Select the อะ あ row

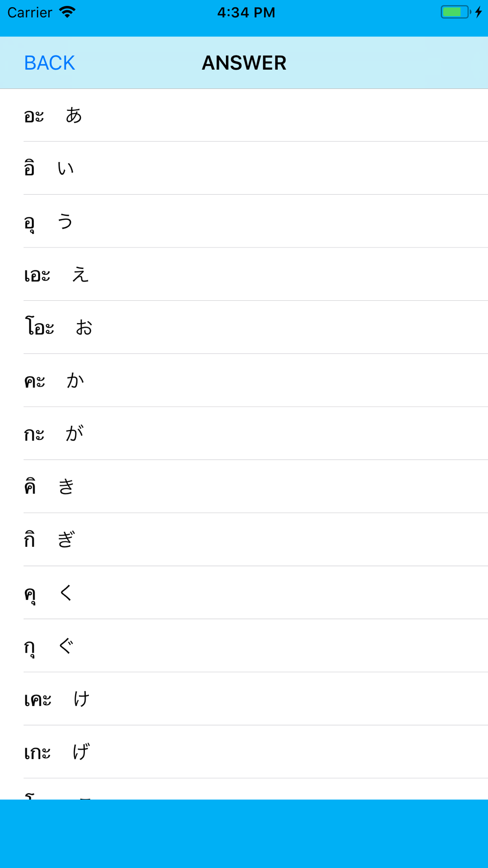coord(244,115)
